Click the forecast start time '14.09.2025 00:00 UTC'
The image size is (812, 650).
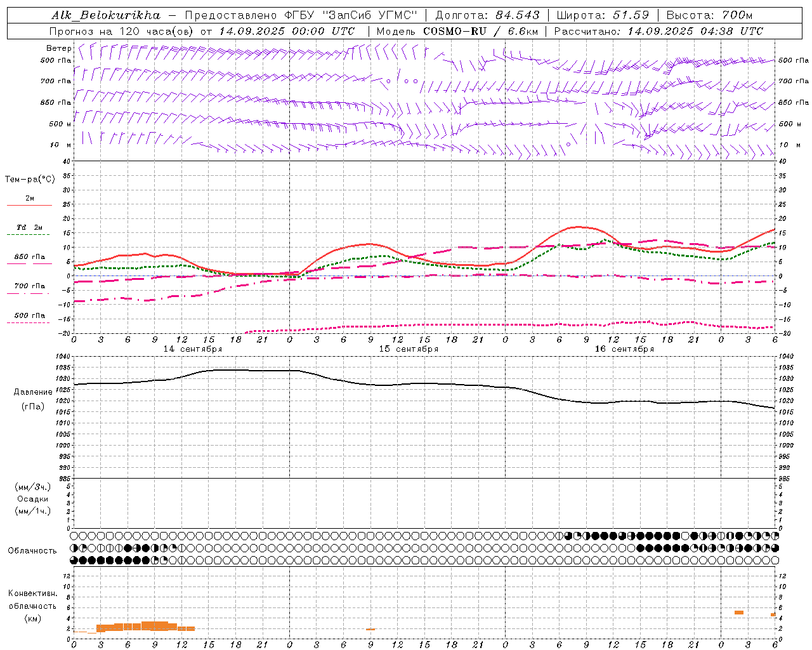tap(287, 31)
